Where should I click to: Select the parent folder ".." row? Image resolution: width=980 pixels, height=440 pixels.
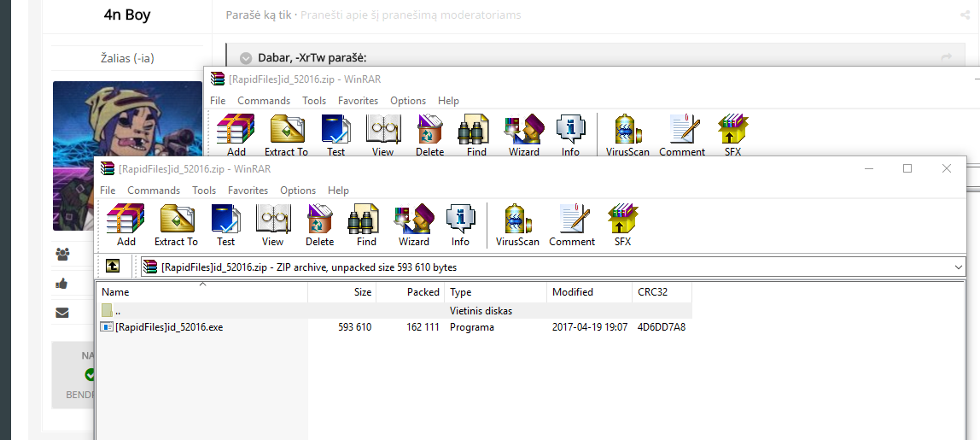395,310
